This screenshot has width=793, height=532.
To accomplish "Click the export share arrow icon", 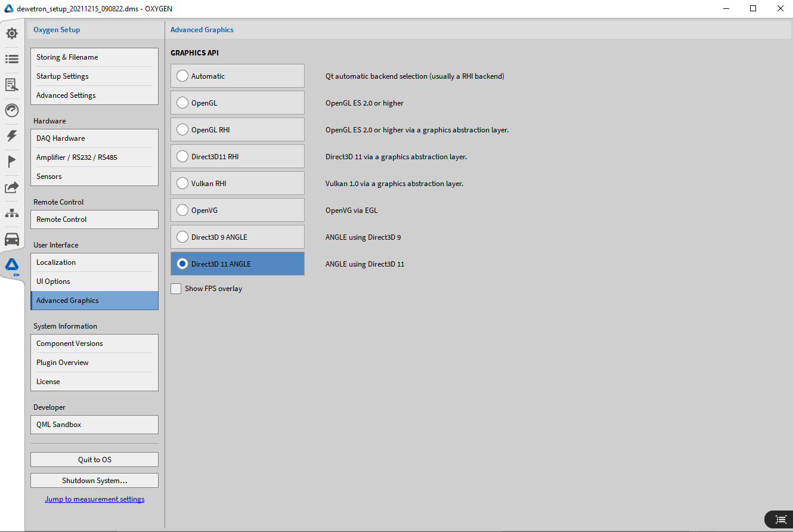I will pyautogui.click(x=12, y=187).
